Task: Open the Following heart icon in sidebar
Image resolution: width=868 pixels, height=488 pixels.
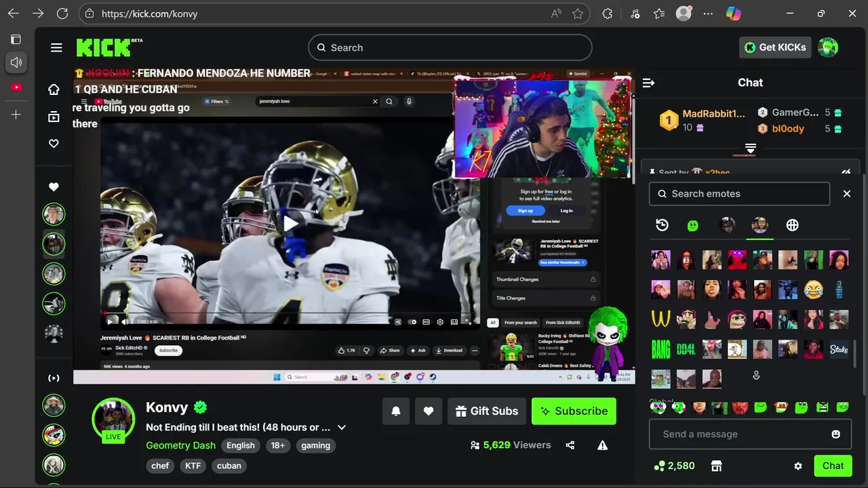Action: click(54, 144)
